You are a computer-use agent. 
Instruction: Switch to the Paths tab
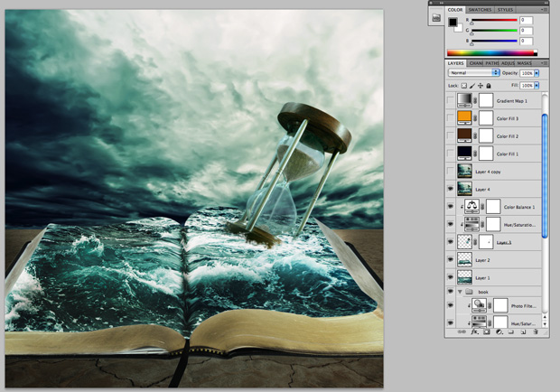[x=491, y=63]
